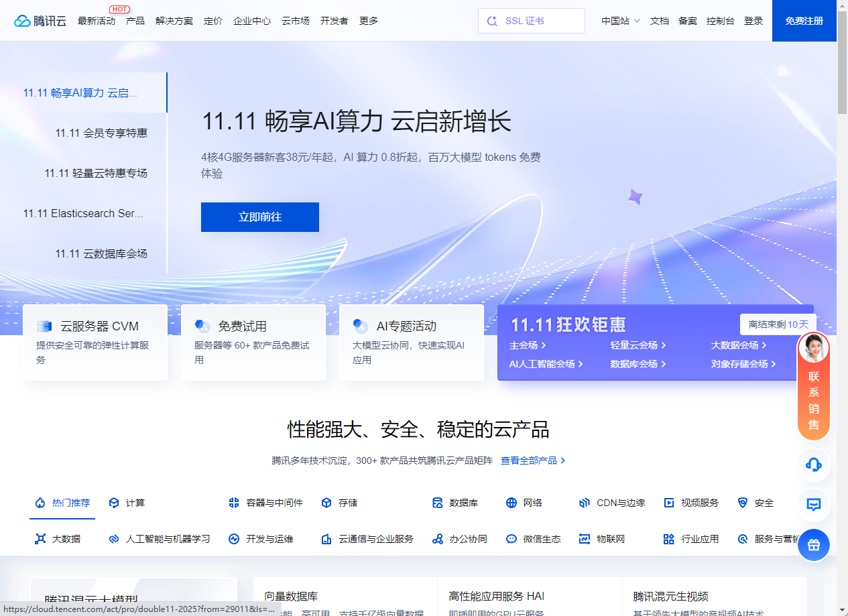Select the 数据库 product category tab

click(456, 503)
